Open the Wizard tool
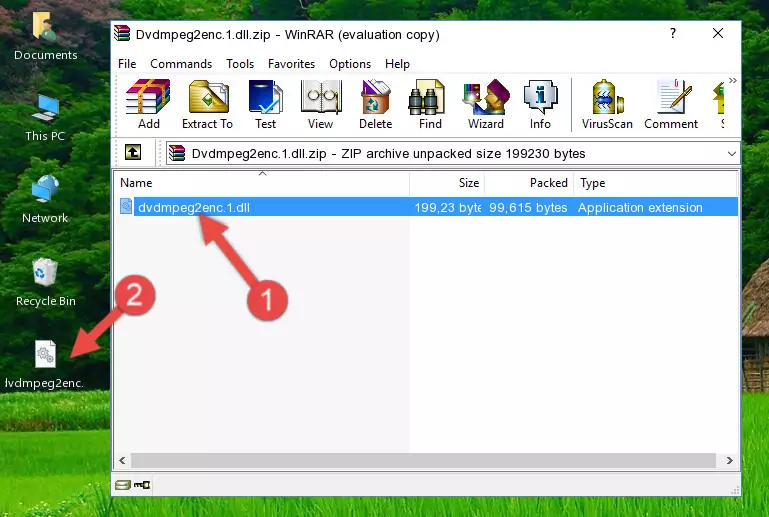The height and width of the screenshot is (517, 769). click(486, 104)
